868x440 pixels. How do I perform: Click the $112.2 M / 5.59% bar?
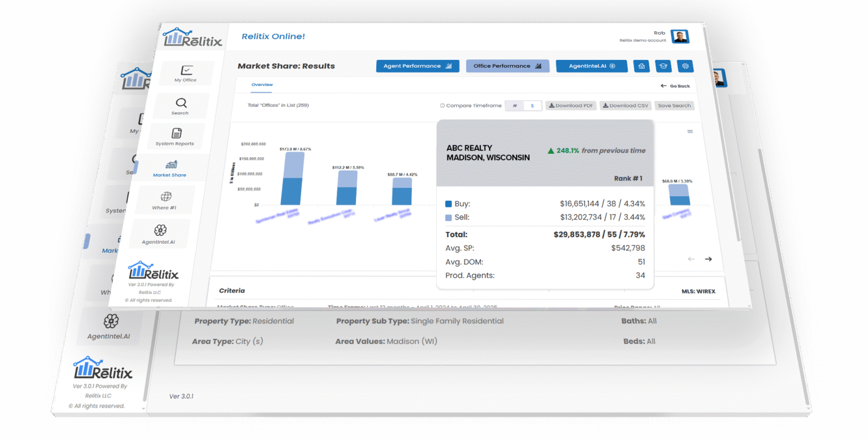(x=347, y=187)
